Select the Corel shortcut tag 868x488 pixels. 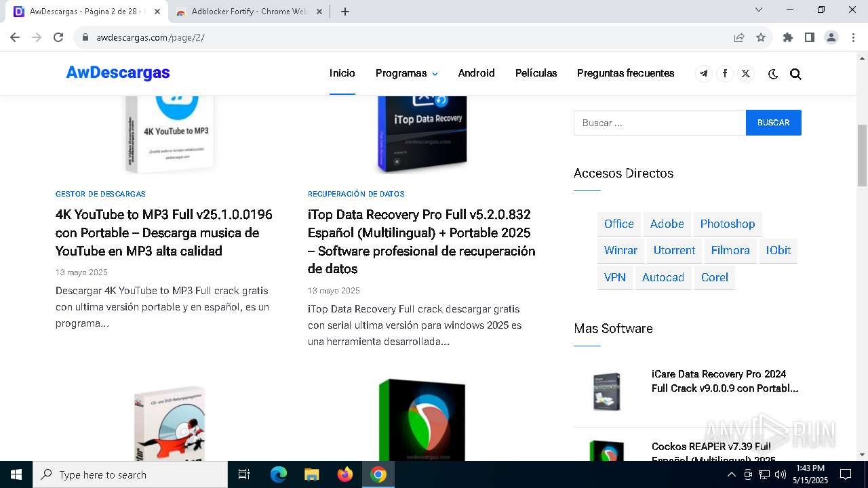715,277
